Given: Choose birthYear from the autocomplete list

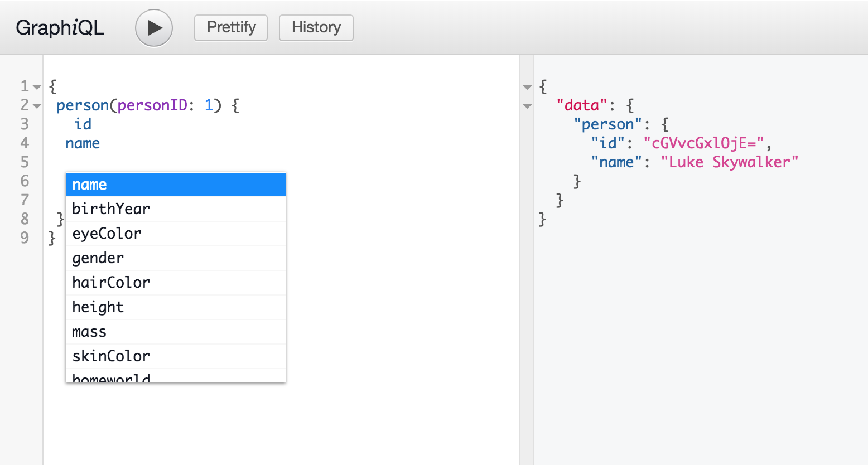Looking at the screenshot, I should (175, 209).
